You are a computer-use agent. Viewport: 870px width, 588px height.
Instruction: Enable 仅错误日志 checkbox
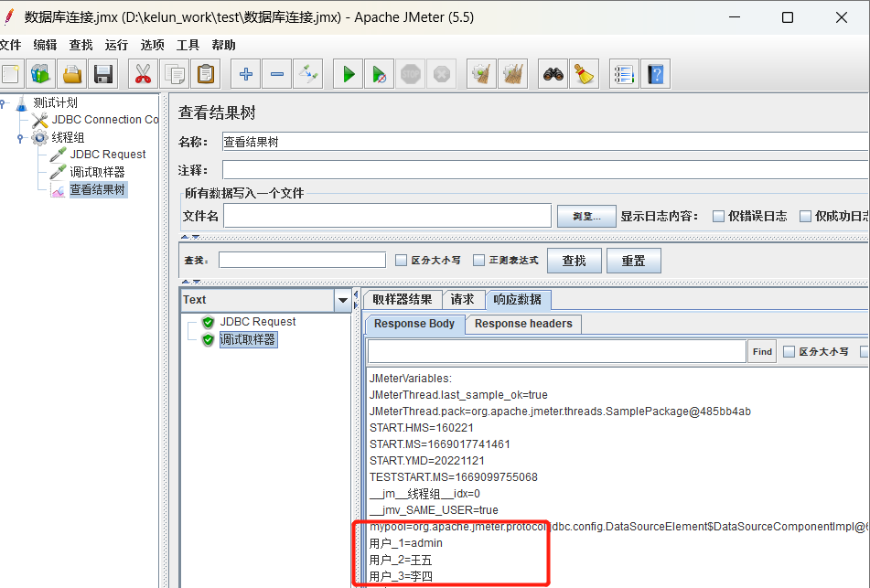pos(718,217)
